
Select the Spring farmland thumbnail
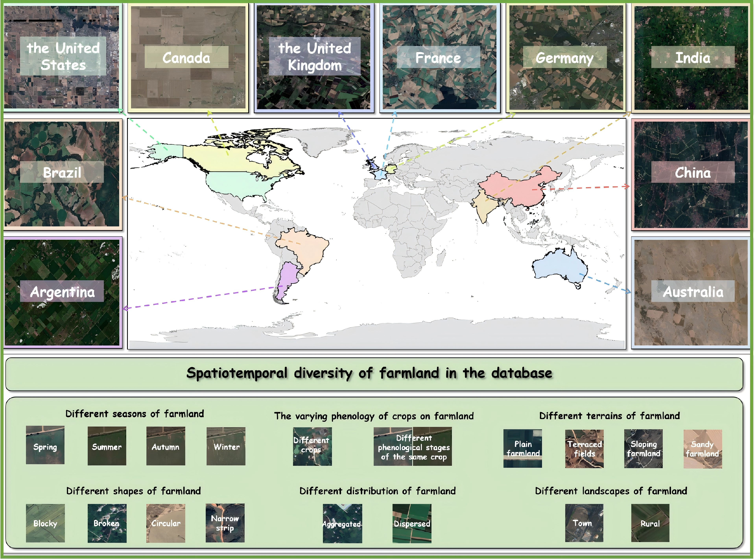point(45,445)
